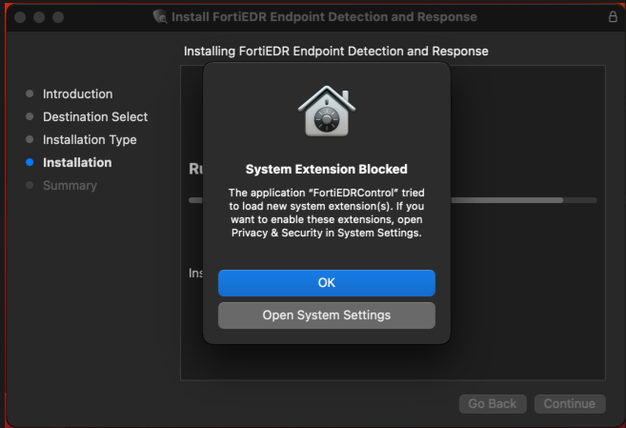
Task: Click the blue bullet beside Installation step
Action: coord(30,162)
